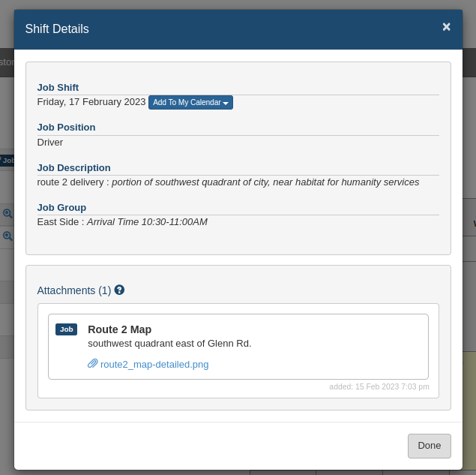The height and width of the screenshot is (475, 476).
Task: Click the Job Shift heading
Action: (x=58, y=88)
